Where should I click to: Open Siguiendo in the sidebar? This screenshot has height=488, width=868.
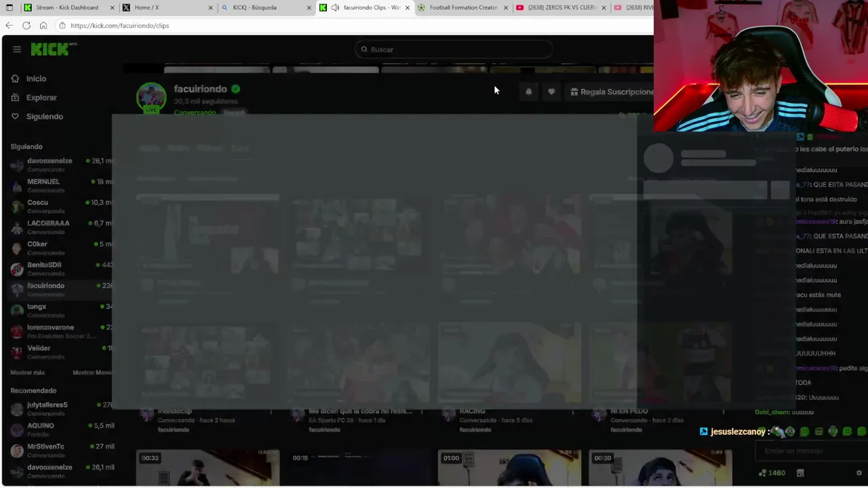44,117
